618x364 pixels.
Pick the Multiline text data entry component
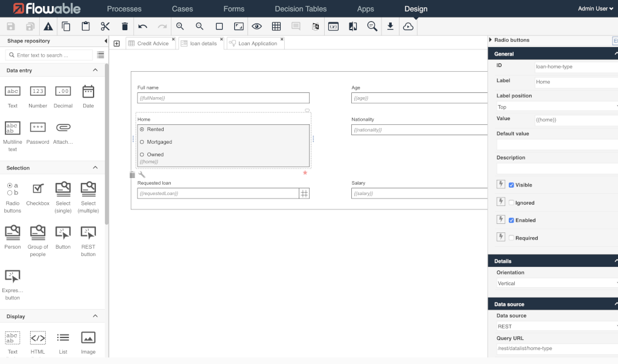(x=12, y=129)
